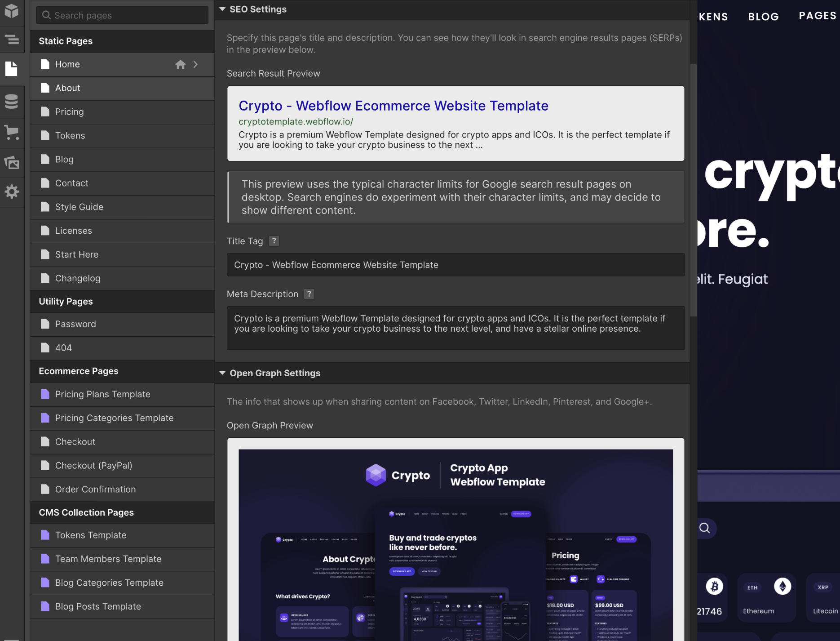This screenshot has height=641, width=840.
Task: Click the Ethereum coin icon in preview
Action: pyautogui.click(x=783, y=586)
